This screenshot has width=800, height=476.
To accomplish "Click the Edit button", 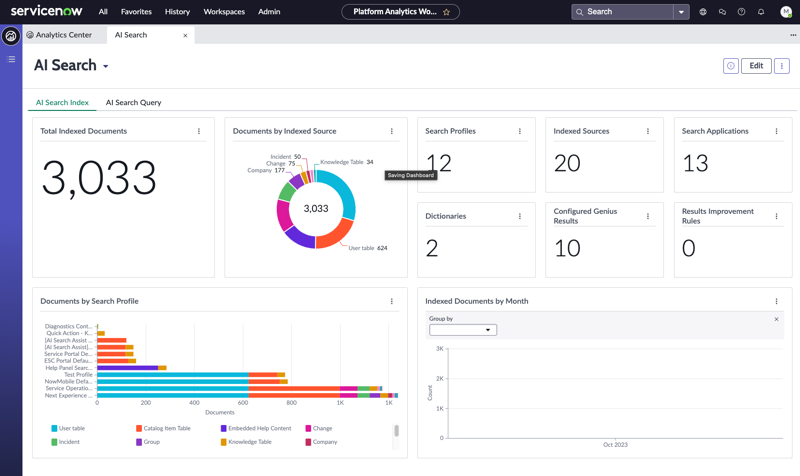I will [x=756, y=66].
